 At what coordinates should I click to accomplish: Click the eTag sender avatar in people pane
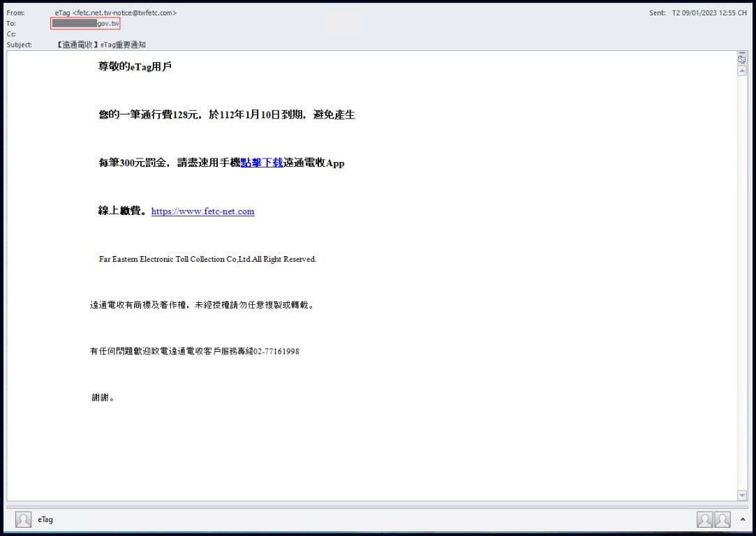point(23,520)
